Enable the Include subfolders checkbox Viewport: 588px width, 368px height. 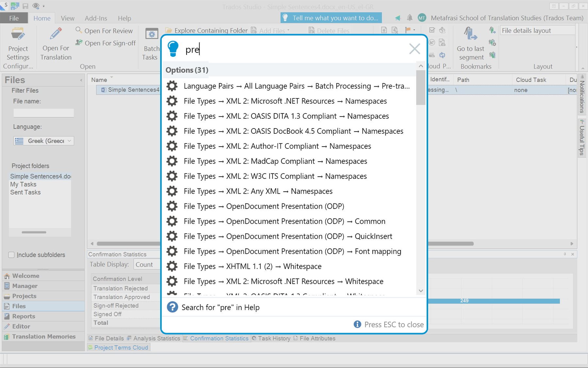11,255
